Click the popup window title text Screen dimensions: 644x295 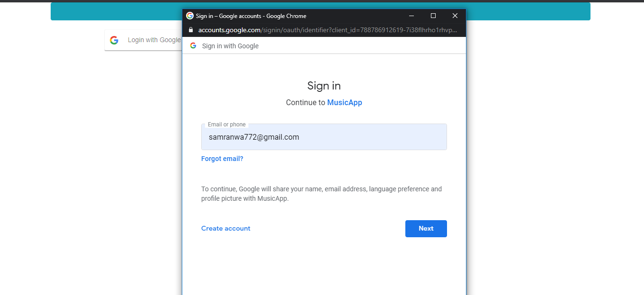(x=251, y=16)
